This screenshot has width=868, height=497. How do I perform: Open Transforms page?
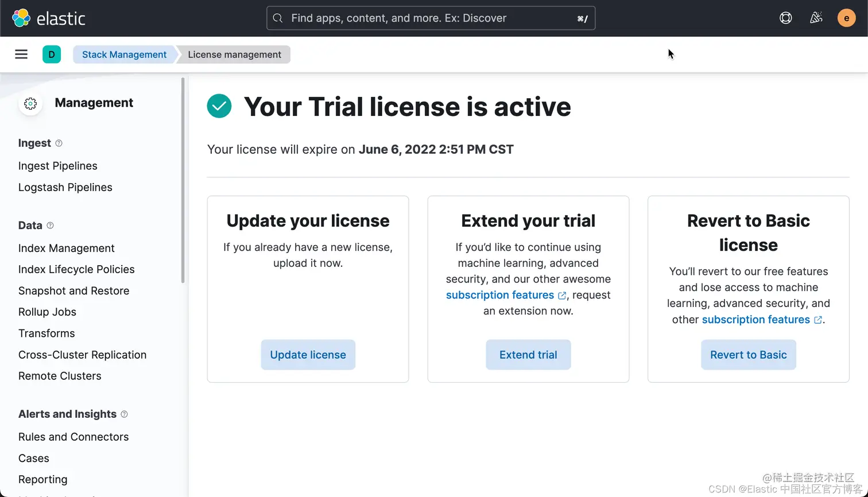46,333
